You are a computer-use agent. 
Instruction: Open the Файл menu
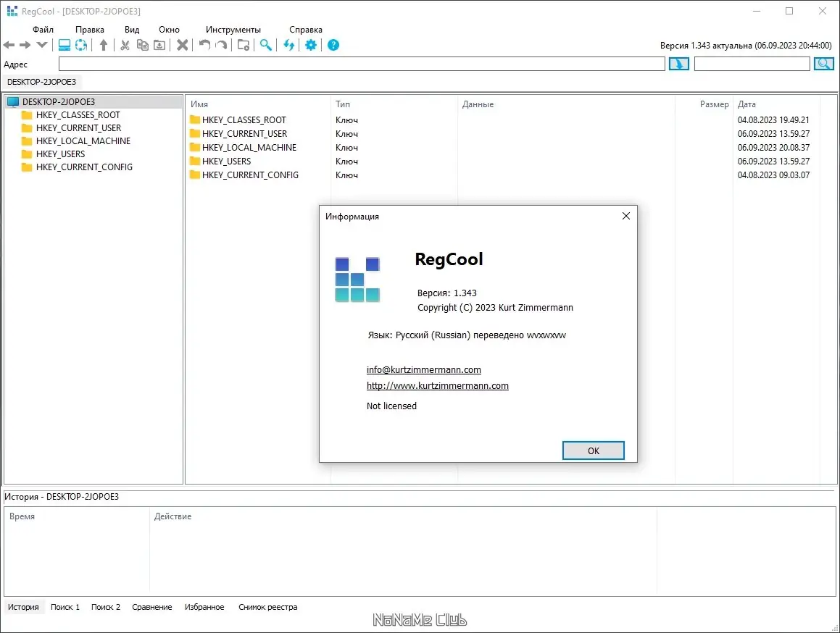tap(43, 30)
